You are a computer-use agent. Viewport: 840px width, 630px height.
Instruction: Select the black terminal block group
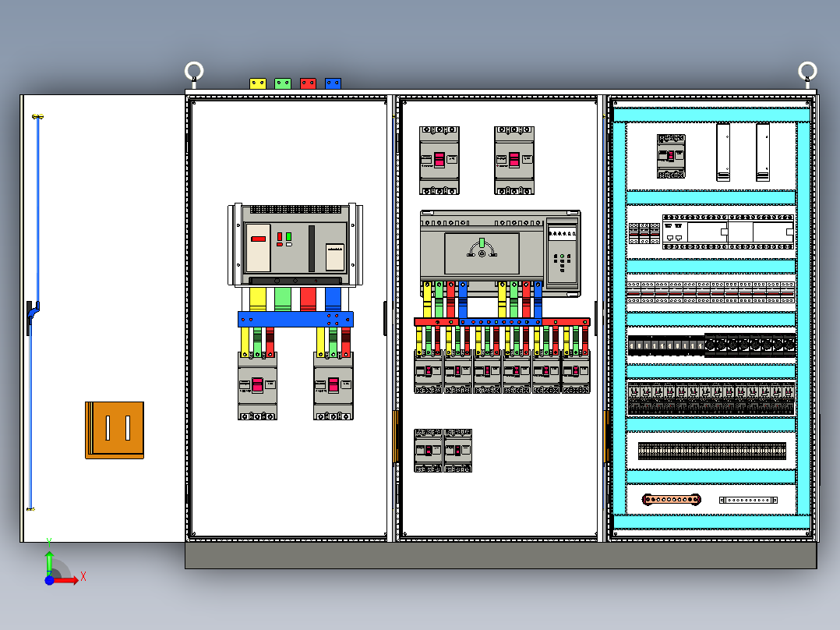click(x=666, y=346)
